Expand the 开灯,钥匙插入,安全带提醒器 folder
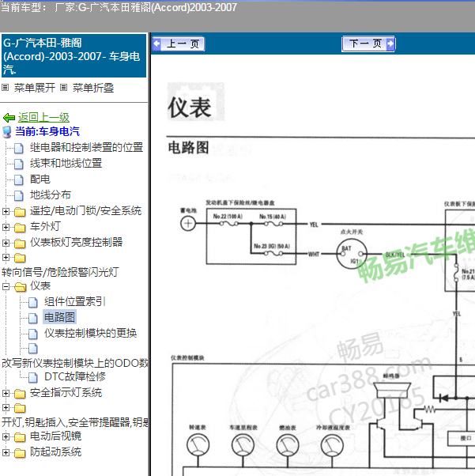This screenshot has height=476, width=475. [x=6, y=408]
